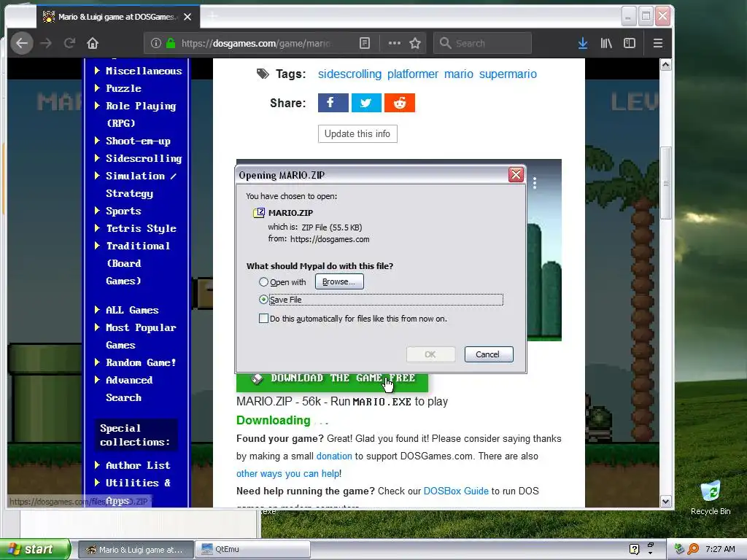The width and height of the screenshot is (747, 560).
Task: Switch to Mario & Luigi taskbar button
Action: pos(135,549)
